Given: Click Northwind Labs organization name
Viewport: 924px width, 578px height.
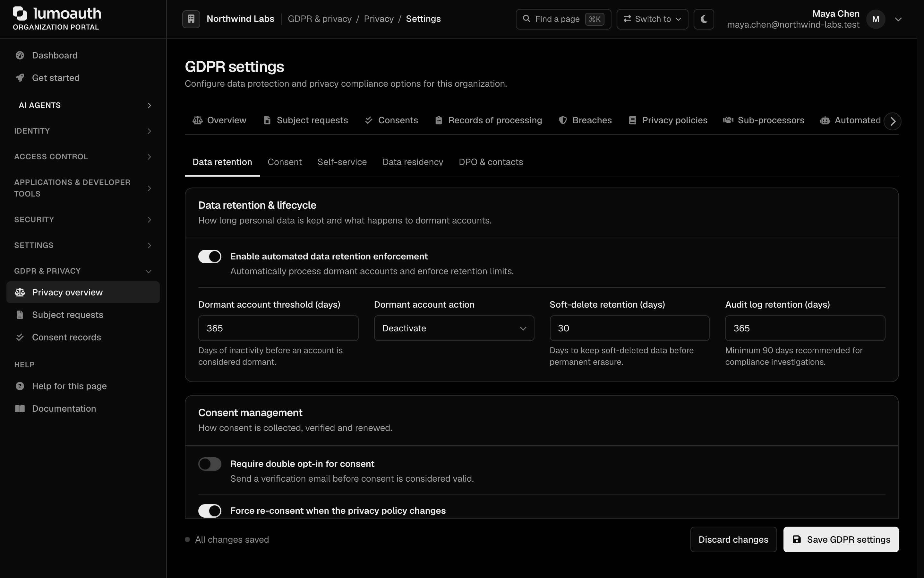Looking at the screenshot, I should 241,19.
